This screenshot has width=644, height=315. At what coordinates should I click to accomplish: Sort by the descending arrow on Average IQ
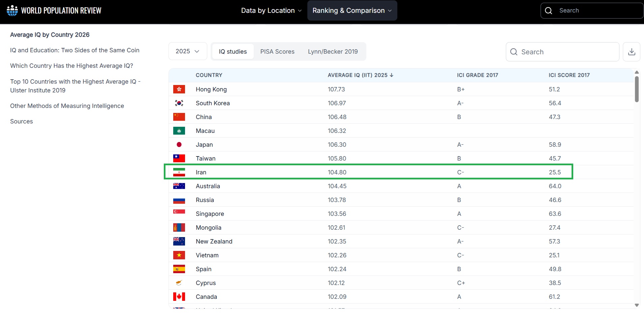[x=392, y=75]
